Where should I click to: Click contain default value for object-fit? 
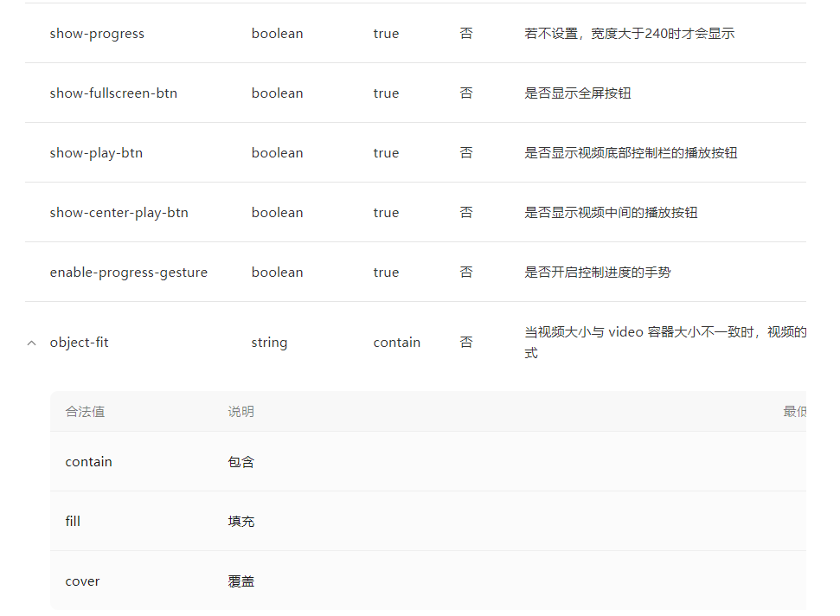click(397, 343)
